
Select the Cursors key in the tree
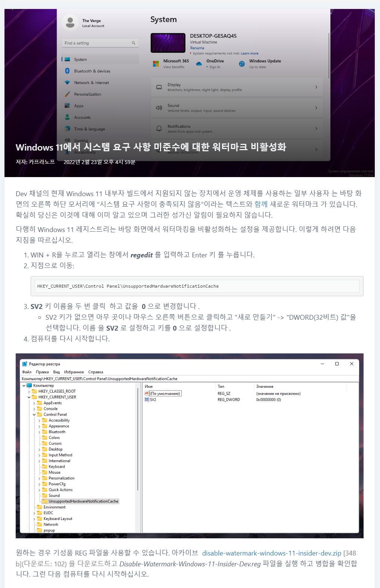pos(55,443)
